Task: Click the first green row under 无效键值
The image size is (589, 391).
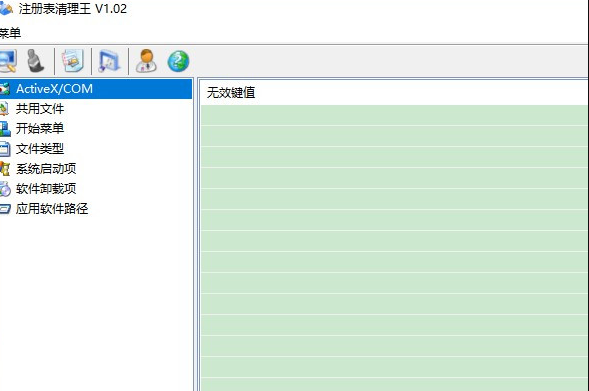Action: coord(394,115)
